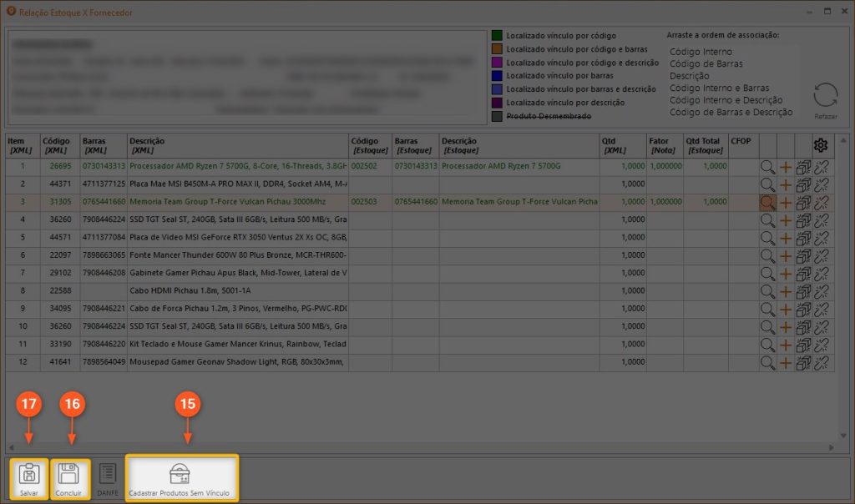Click green 'Localizado vínculo por código' swatch
The image size is (855, 504).
point(497,36)
